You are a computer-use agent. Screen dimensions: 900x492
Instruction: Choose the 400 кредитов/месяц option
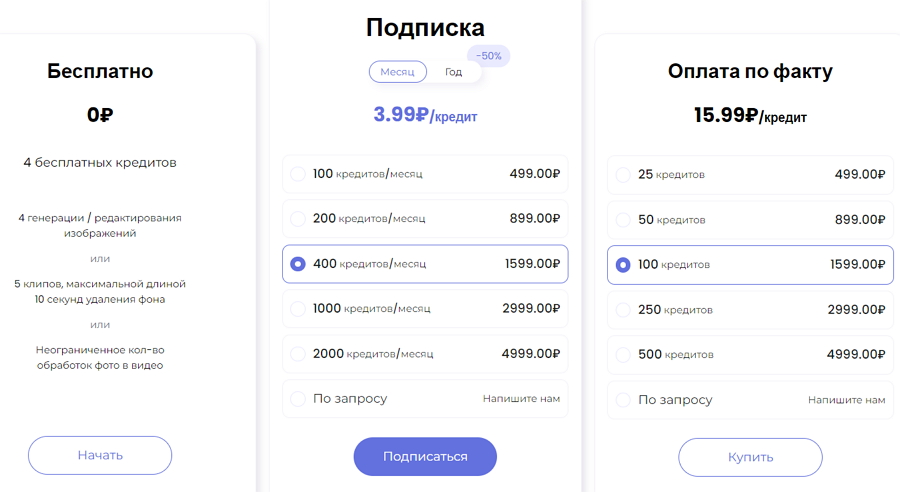point(425,264)
